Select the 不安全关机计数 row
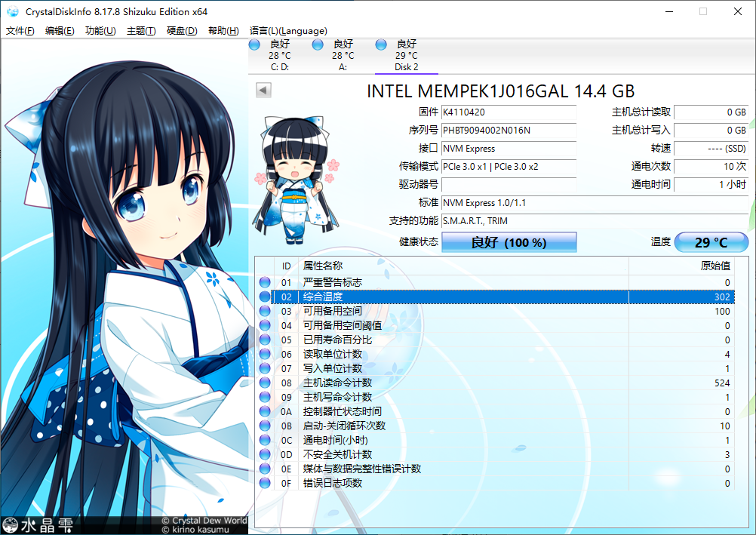 [x=495, y=454]
